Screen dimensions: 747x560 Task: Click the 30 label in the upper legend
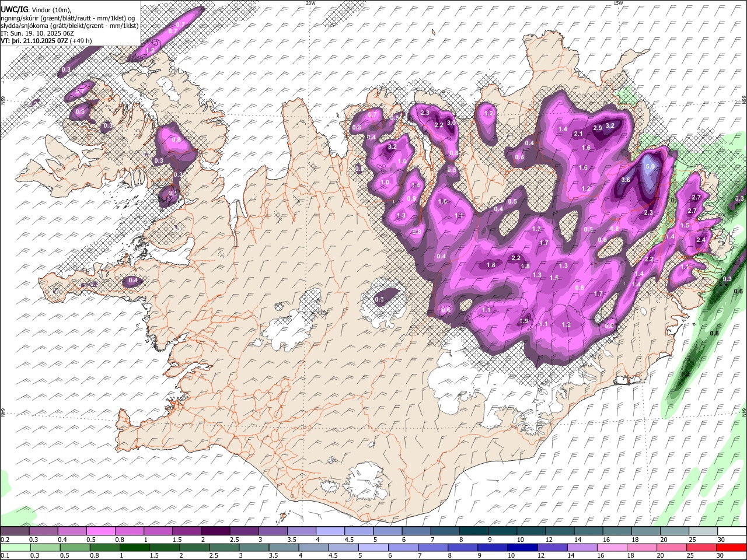point(721,540)
